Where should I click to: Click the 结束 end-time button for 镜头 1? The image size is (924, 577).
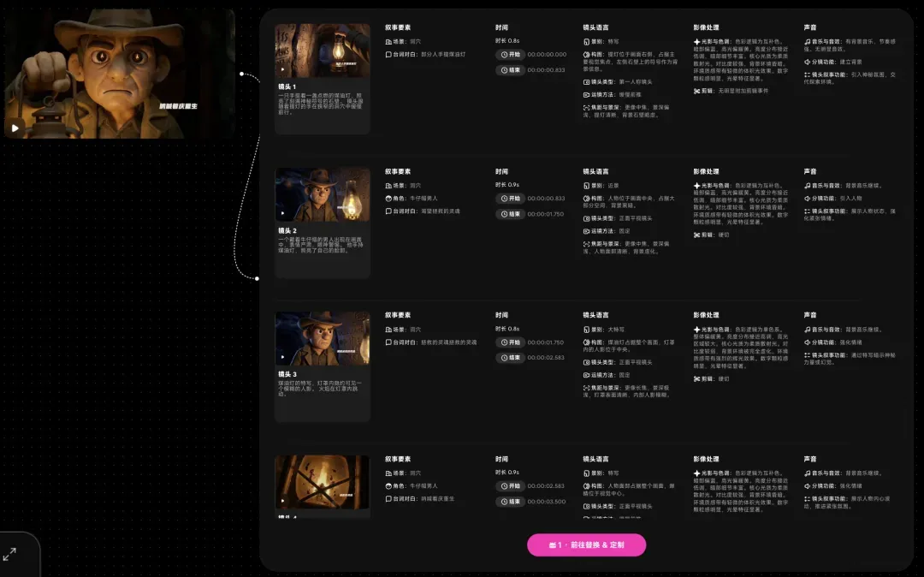pyautogui.click(x=510, y=69)
